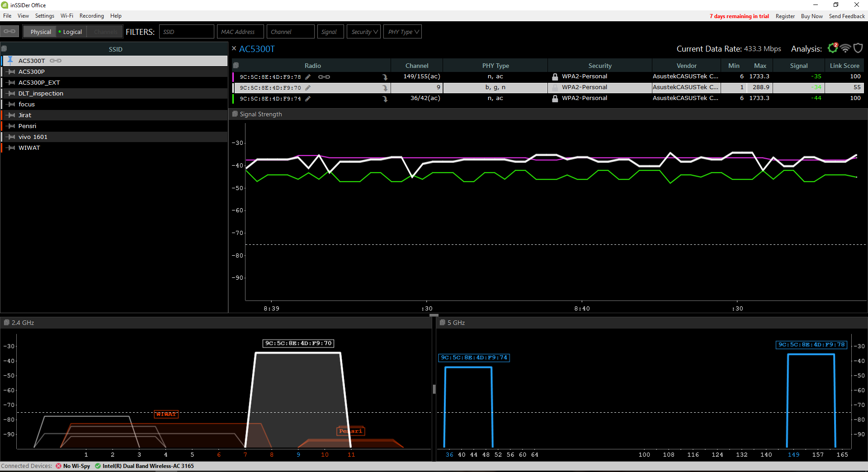Click the WIWAT label in 2.4 GHz chart
This screenshot has width=868, height=472.
coord(166,414)
